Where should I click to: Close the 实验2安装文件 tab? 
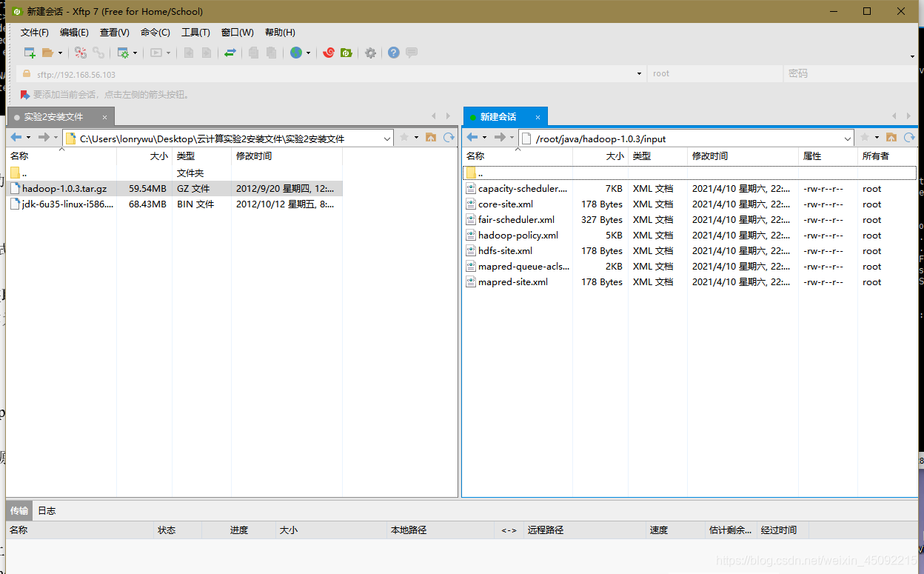tap(105, 117)
